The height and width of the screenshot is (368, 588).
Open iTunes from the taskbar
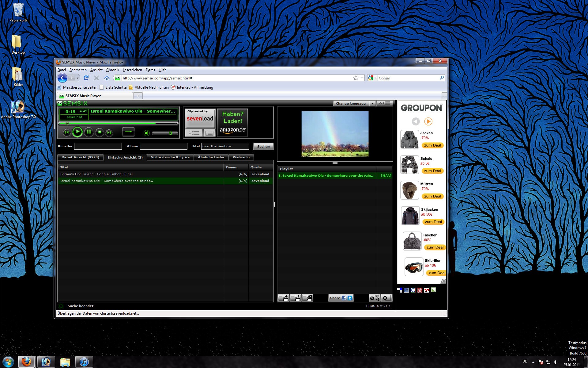point(84,362)
